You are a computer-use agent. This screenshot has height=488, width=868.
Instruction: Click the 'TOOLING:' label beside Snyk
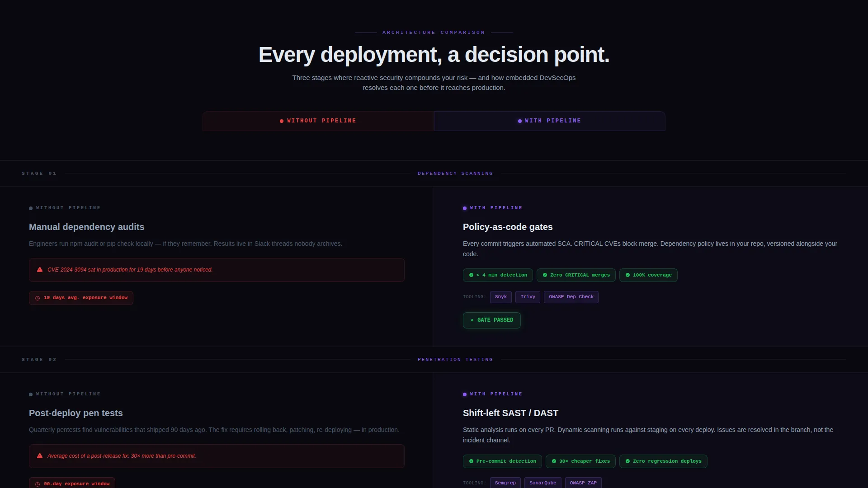(x=474, y=297)
